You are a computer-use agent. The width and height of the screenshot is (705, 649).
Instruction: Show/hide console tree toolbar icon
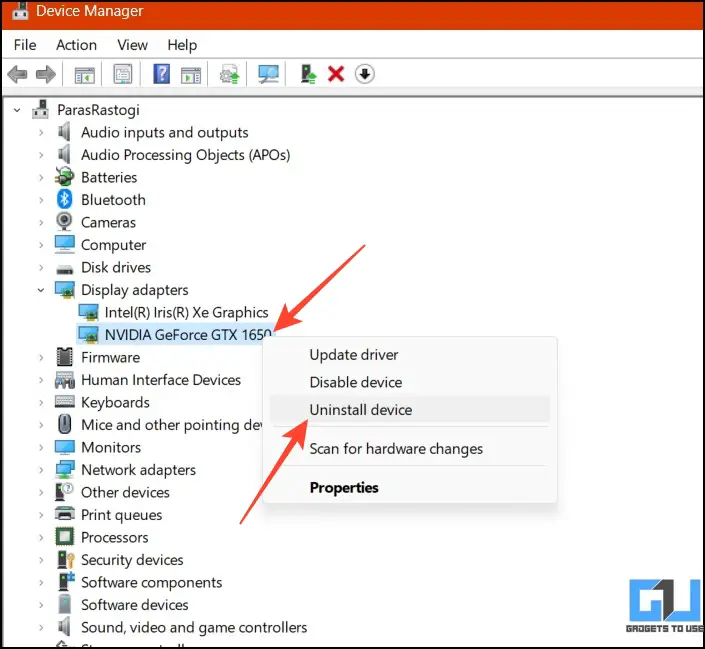pyautogui.click(x=84, y=74)
